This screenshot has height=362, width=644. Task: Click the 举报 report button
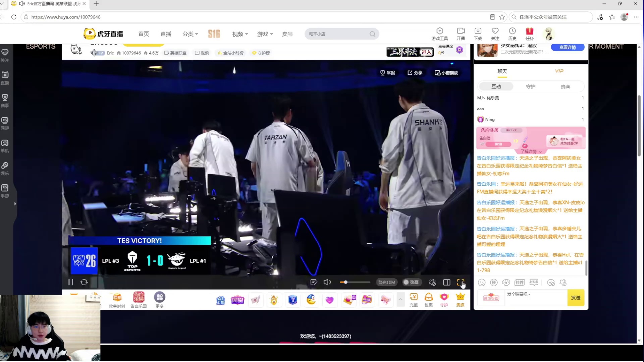point(388,73)
